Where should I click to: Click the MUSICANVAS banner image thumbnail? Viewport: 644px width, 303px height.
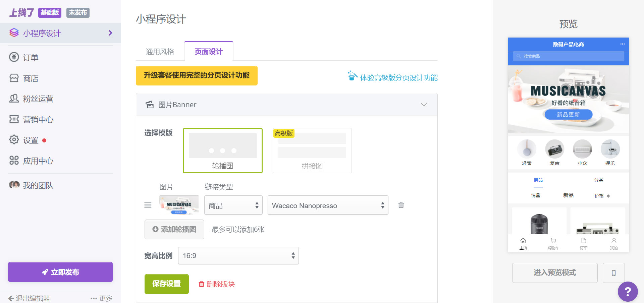coord(179,205)
